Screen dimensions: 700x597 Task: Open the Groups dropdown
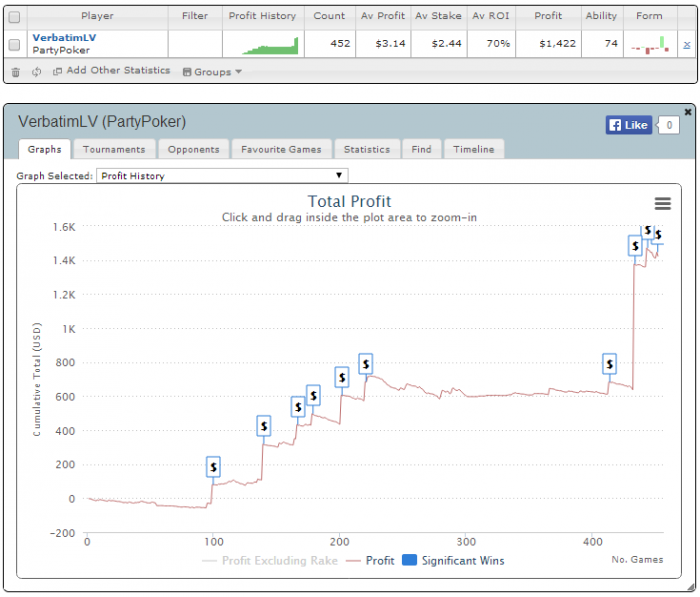pyautogui.click(x=212, y=72)
